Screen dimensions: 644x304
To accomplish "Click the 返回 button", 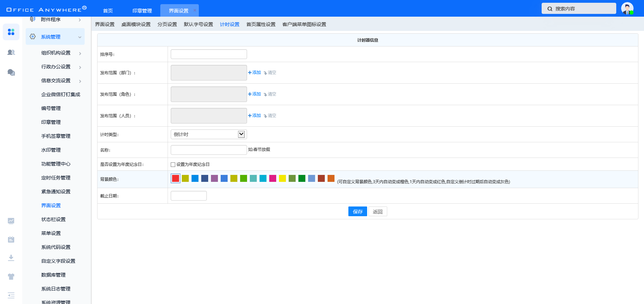I will [x=378, y=212].
